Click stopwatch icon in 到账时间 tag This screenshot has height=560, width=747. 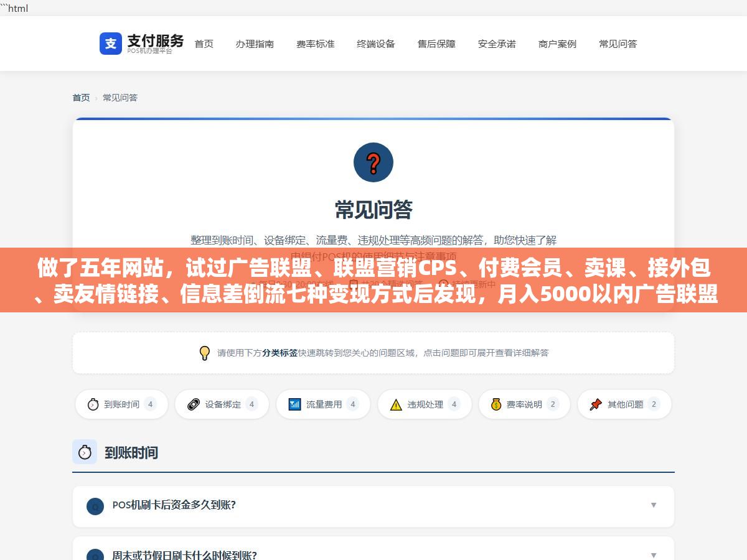click(93, 404)
